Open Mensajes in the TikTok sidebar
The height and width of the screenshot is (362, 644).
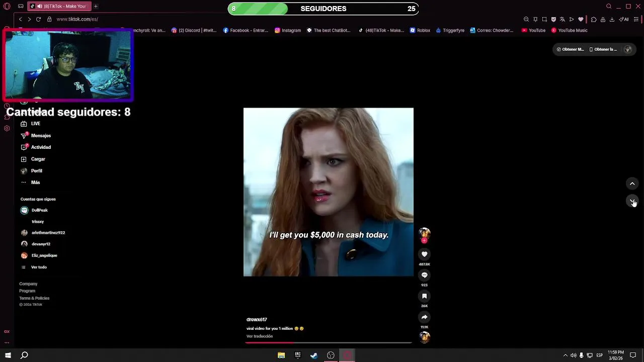point(36,136)
